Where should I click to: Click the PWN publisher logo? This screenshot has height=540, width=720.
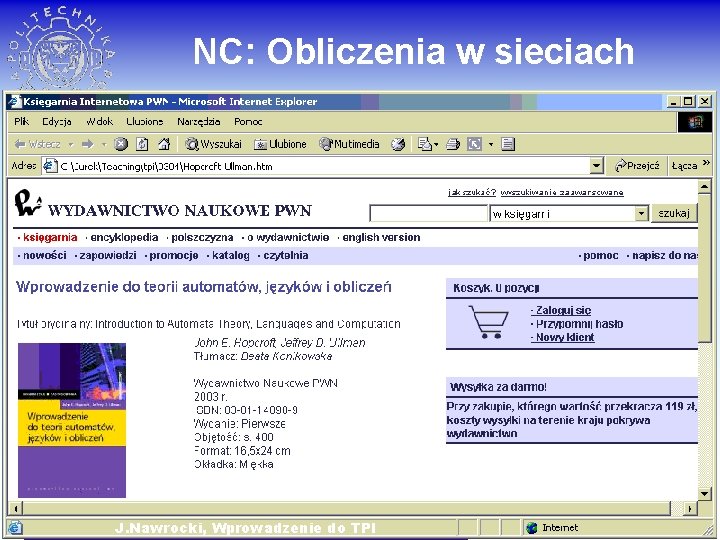(28, 202)
